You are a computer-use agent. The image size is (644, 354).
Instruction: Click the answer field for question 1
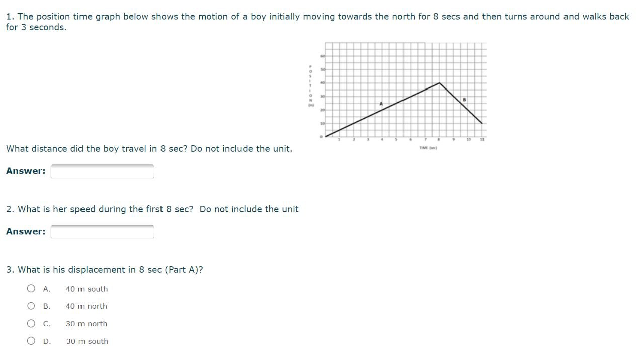[102, 171]
